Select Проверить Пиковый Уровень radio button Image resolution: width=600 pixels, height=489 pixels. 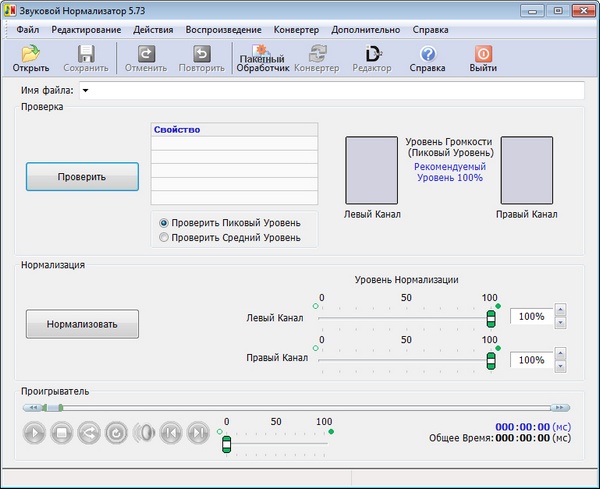[165, 222]
